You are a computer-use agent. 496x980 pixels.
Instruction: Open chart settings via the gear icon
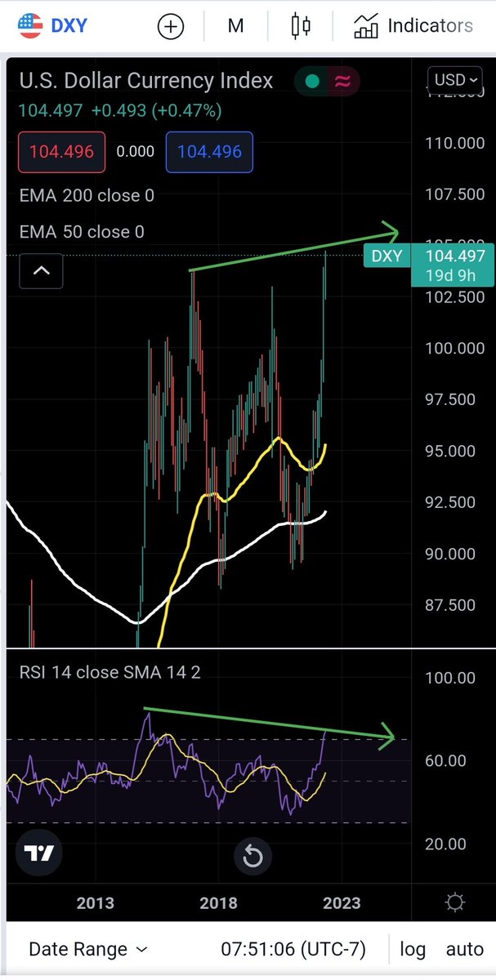[455, 902]
